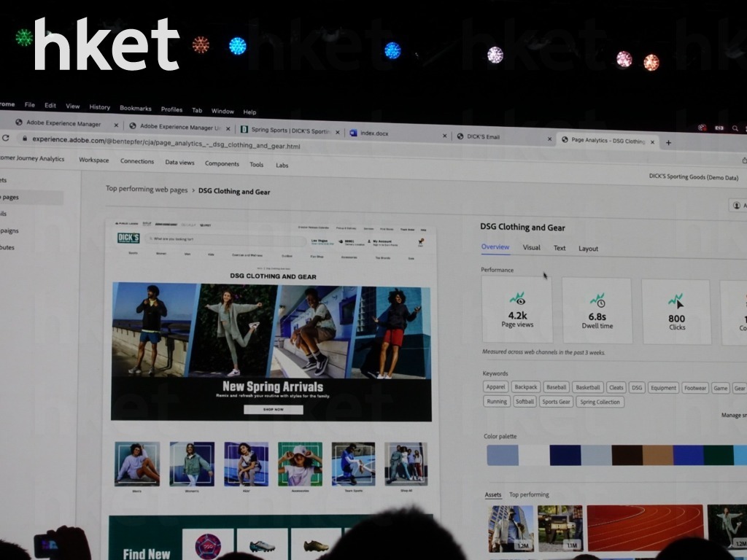Open Workspace in the analytics navigation
The width and height of the screenshot is (747, 560).
point(94,160)
